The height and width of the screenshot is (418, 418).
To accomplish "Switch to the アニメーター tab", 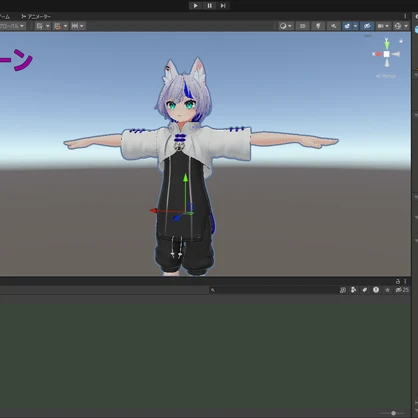I will 36,16.
